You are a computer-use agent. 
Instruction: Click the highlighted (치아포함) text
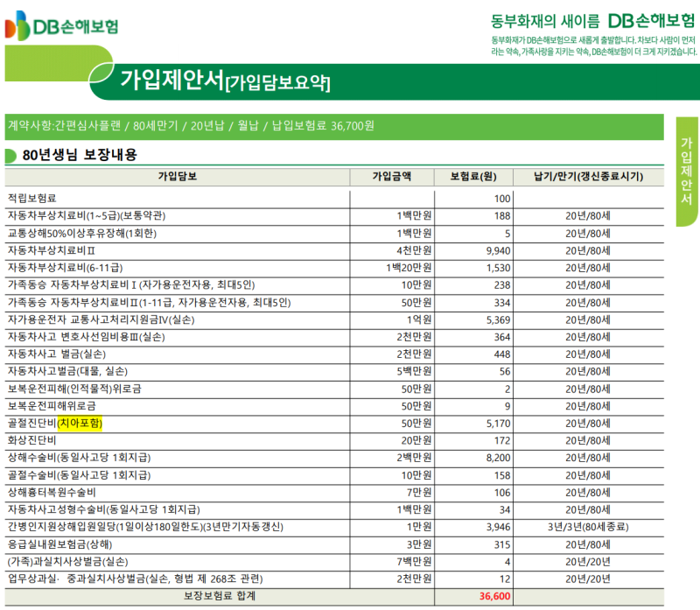80,424
